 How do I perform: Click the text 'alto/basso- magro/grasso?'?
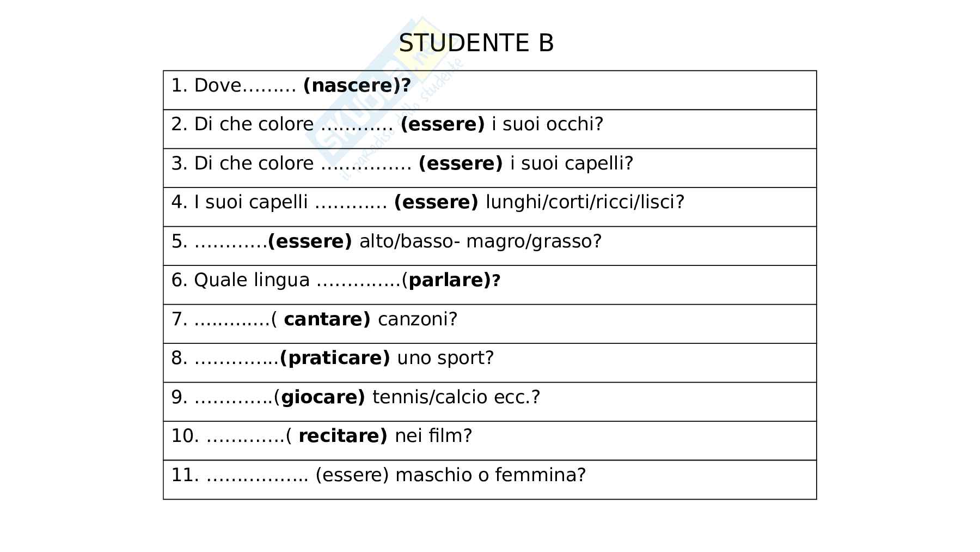480,241
